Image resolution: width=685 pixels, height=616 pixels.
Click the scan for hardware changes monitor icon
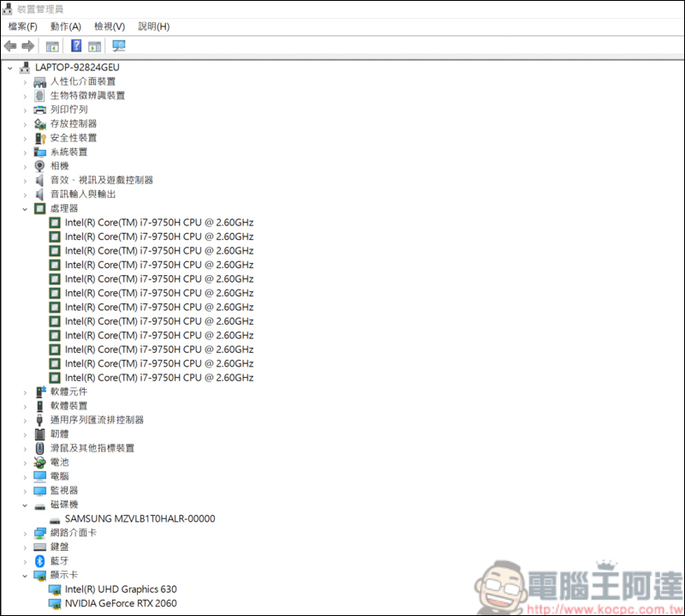(x=119, y=46)
